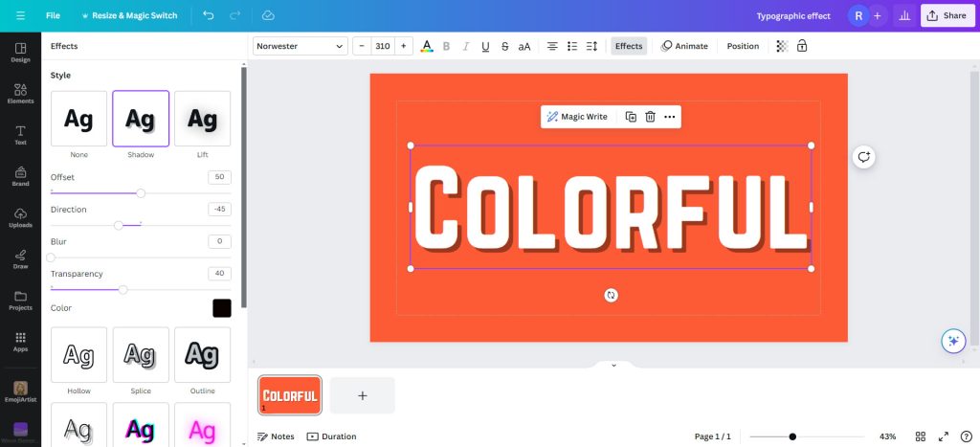
Task: Open grid view of pages
Action: (920, 436)
